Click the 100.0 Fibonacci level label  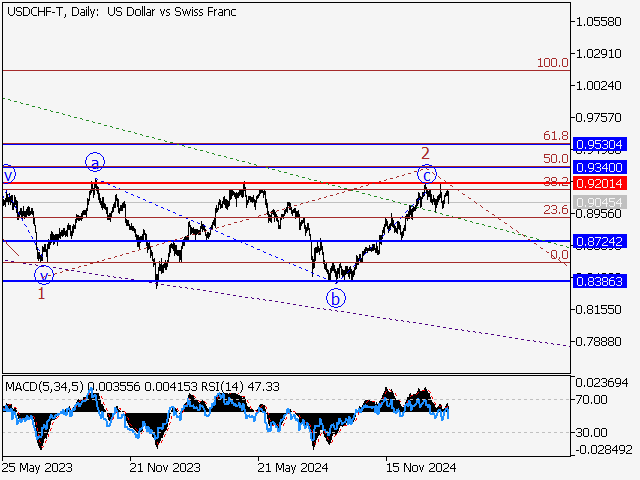552,63
